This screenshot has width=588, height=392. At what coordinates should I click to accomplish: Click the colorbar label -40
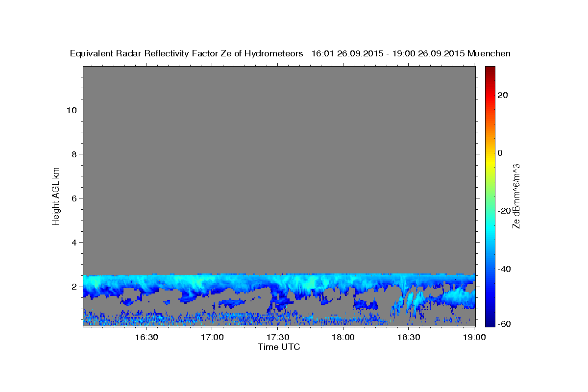505,269
